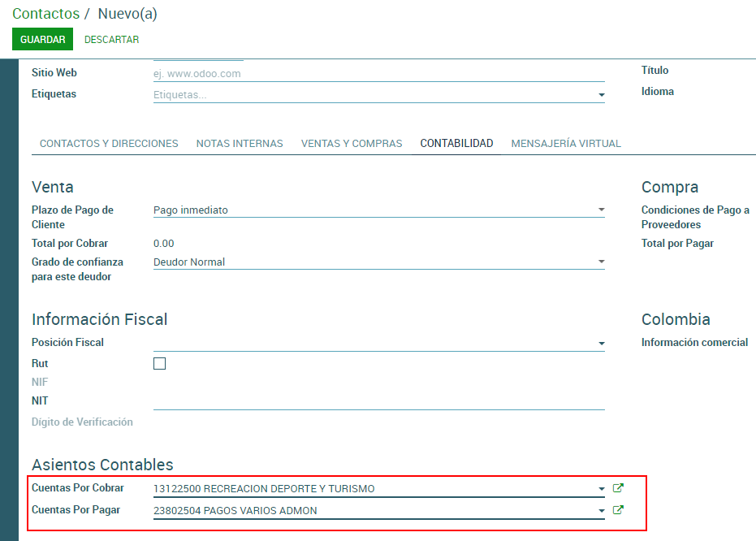Open external link for Cuentas Por Pagar
The height and width of the screenshot is (541, 756).
tap(618, 510)
